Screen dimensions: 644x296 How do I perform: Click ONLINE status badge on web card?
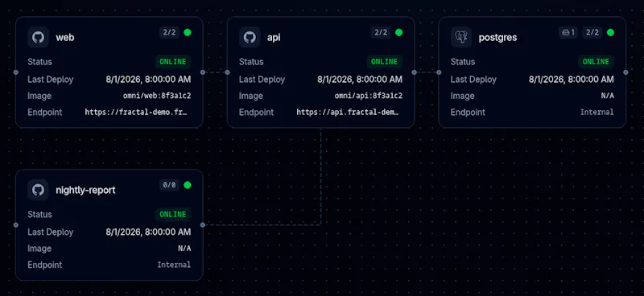tap(173, 62)
